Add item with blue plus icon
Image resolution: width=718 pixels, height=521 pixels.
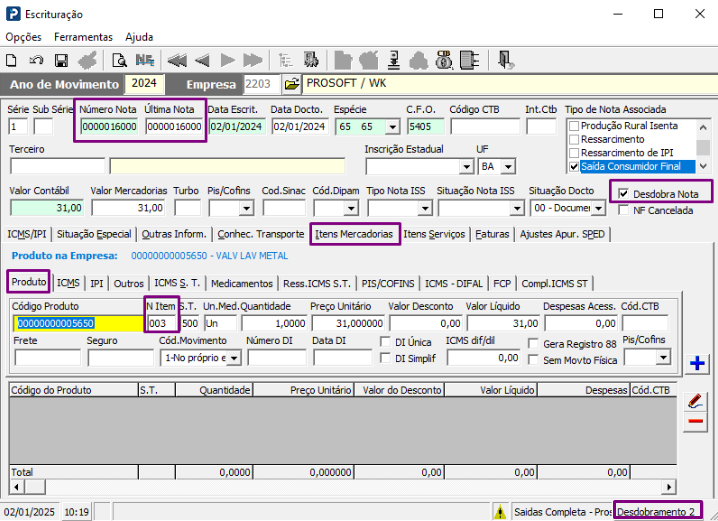click(697, 363)
